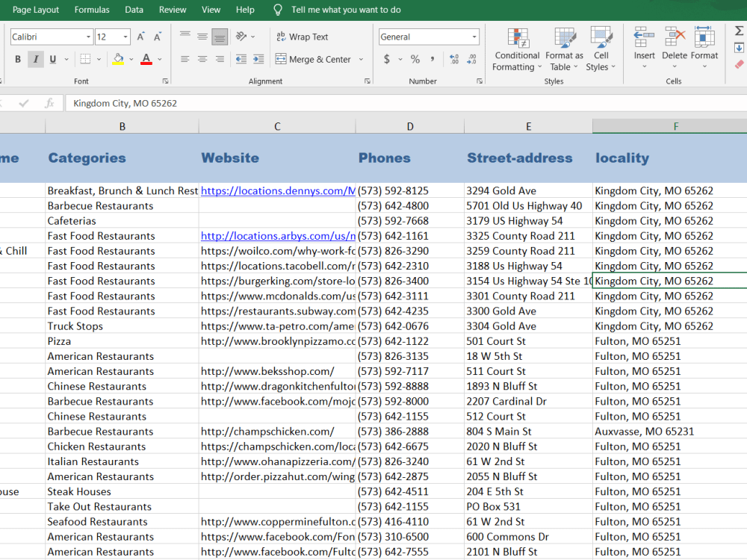
Task: Open the Denny's locations hyperlink
Action: 276,190
